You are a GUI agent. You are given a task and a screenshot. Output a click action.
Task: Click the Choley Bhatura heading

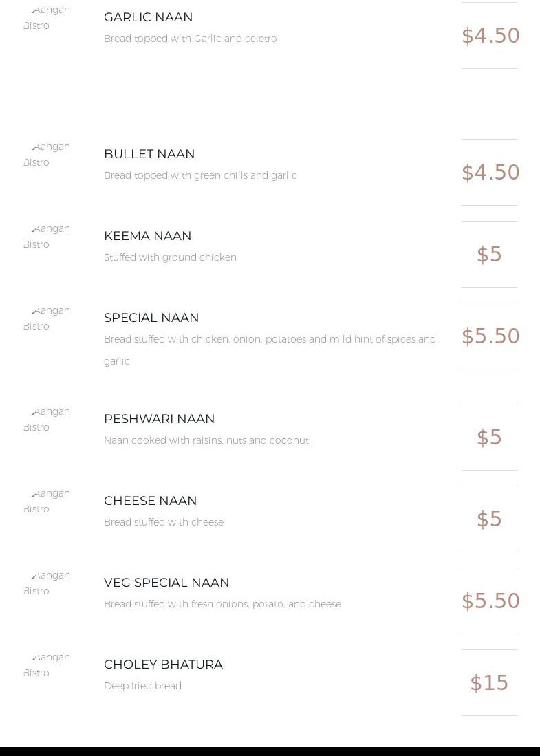[163, 665]
